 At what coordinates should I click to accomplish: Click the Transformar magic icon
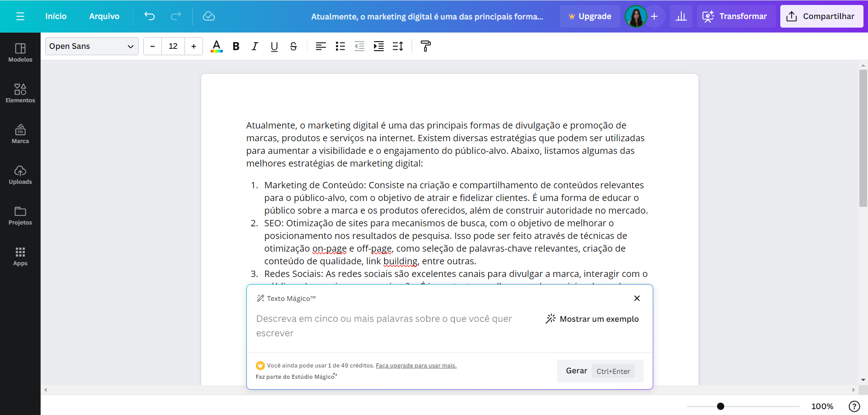pos(708,16)
